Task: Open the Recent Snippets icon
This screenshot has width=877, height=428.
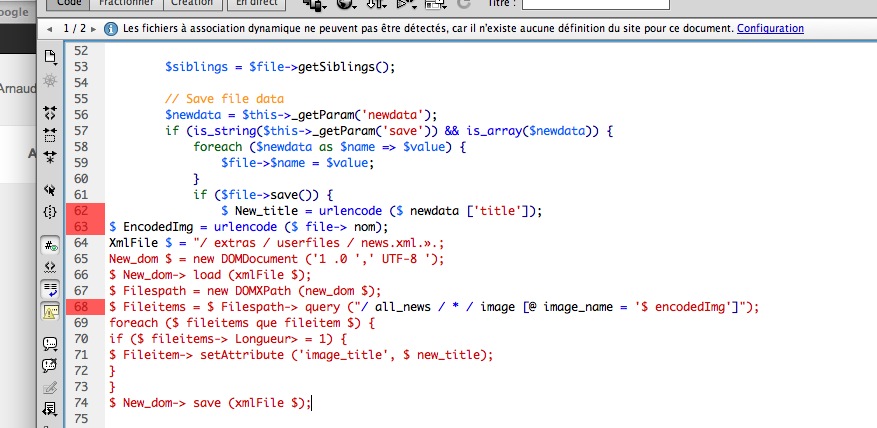Action: (x=50, y=409)
